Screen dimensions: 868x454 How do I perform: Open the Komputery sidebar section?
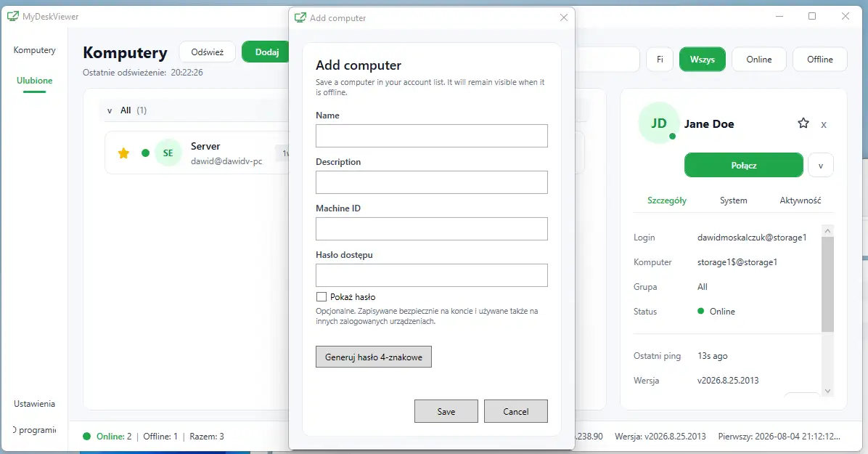[34, 50]
